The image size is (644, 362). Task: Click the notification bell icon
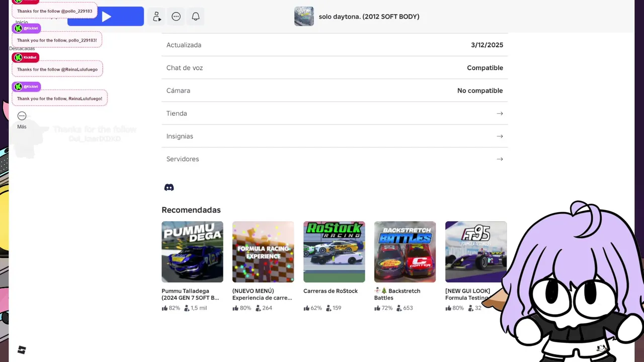(196, 17)
